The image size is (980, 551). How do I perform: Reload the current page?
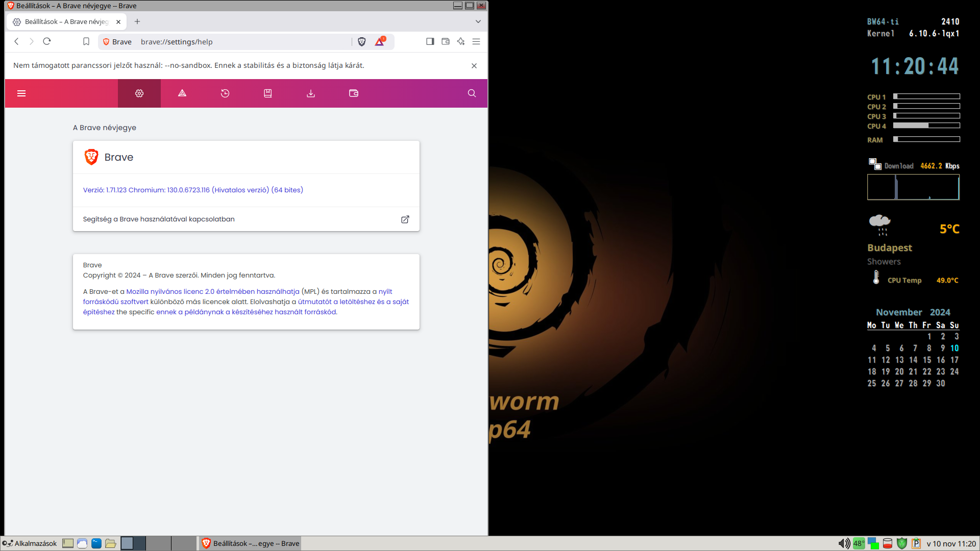[47, 42]
